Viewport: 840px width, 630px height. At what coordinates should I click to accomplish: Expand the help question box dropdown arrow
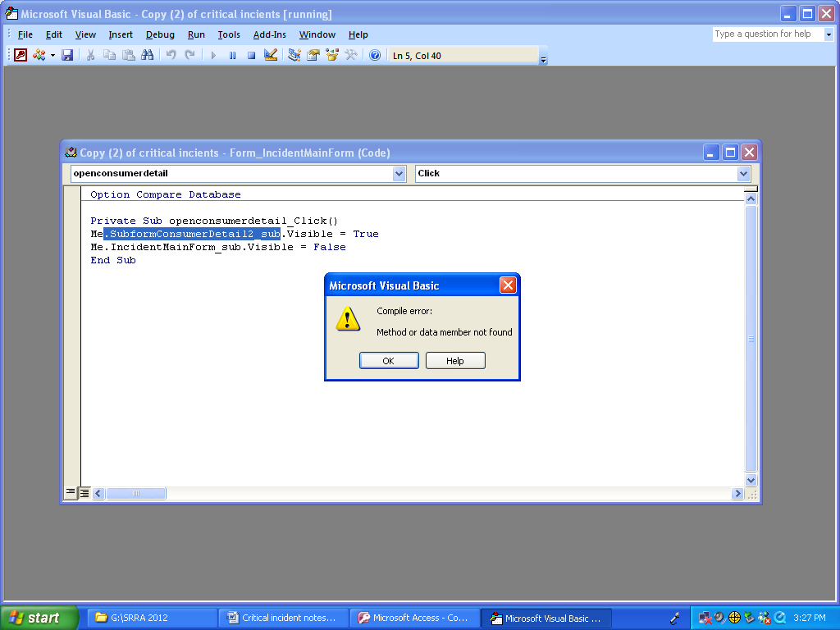click(x=829, y=34)
